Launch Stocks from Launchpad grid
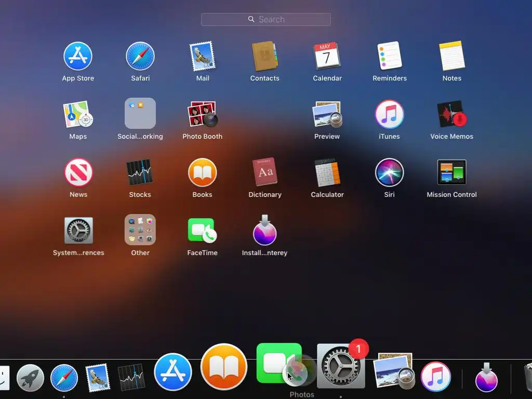This screenshot has width=532, height=399. [x=140, y=172]
